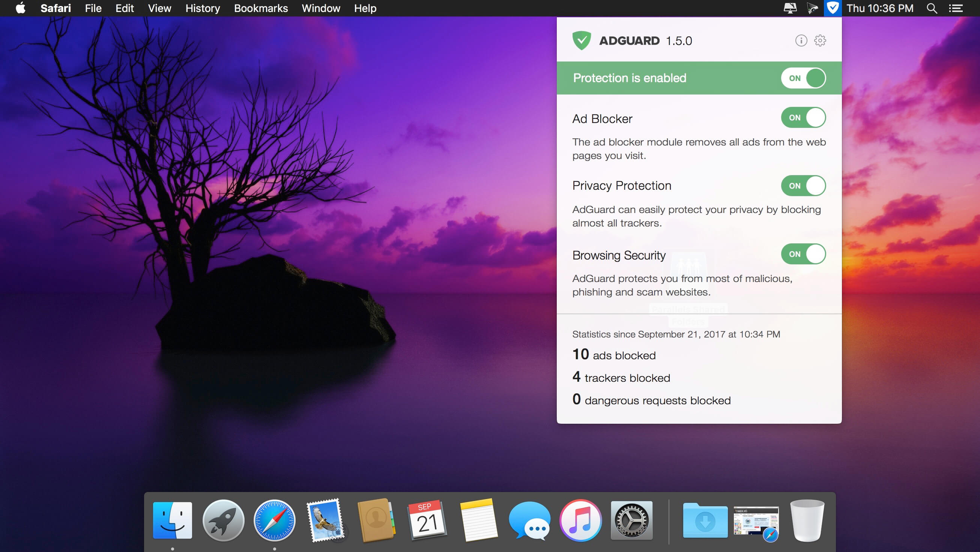The image size is (980, 552).
Task: Select the Safari Edit menu
Action: [123, 7]
